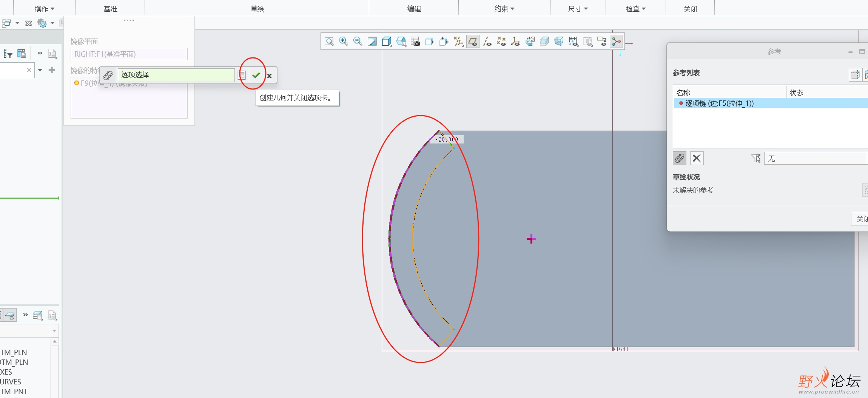868x398 pixels.
Task: Click the selection filter arrow icon
Action: (x=756, y=158)
